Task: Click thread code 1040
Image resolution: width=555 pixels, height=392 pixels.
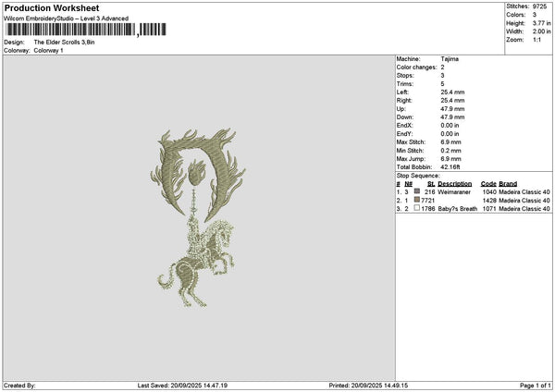Action: (x=489, y=192)
